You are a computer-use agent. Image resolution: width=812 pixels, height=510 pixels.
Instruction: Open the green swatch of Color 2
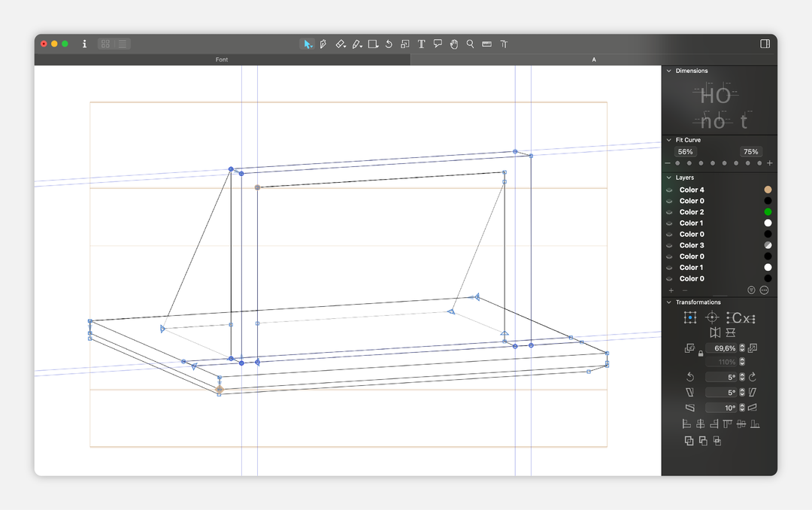point(768,212)
